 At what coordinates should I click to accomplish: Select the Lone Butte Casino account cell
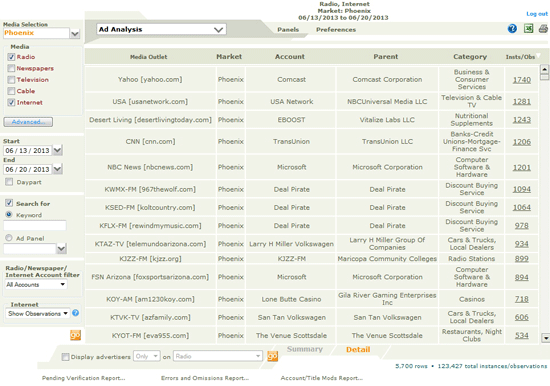[291, 299]
